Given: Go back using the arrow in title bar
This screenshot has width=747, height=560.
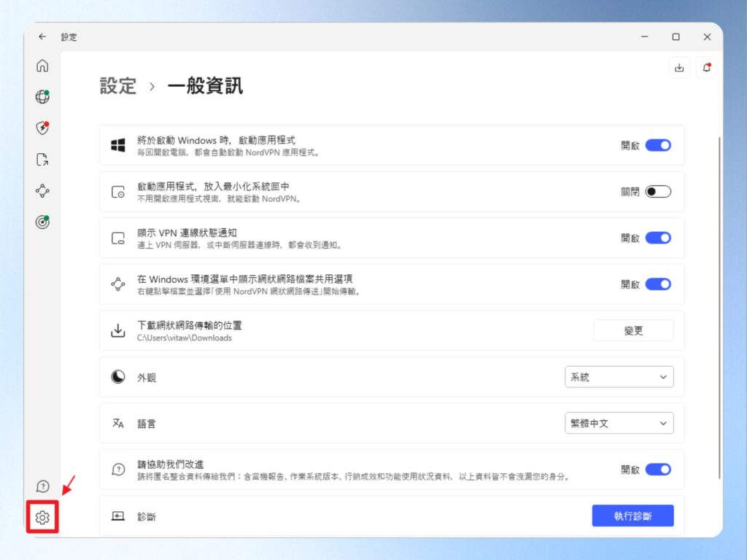Looking at the screenshot, I should coord(42,36).
